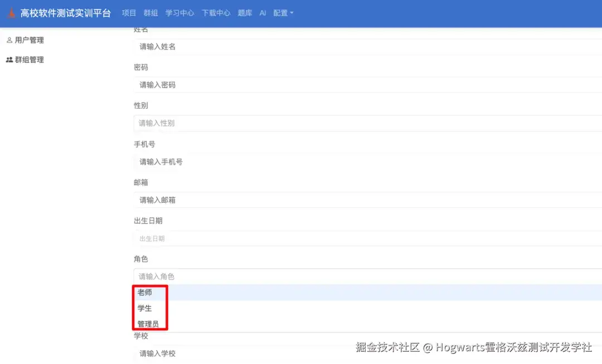This screenshot has height=364, width=602.
Task: Click the person icon beside 用户管理
Action: click(x=8, y=40)
